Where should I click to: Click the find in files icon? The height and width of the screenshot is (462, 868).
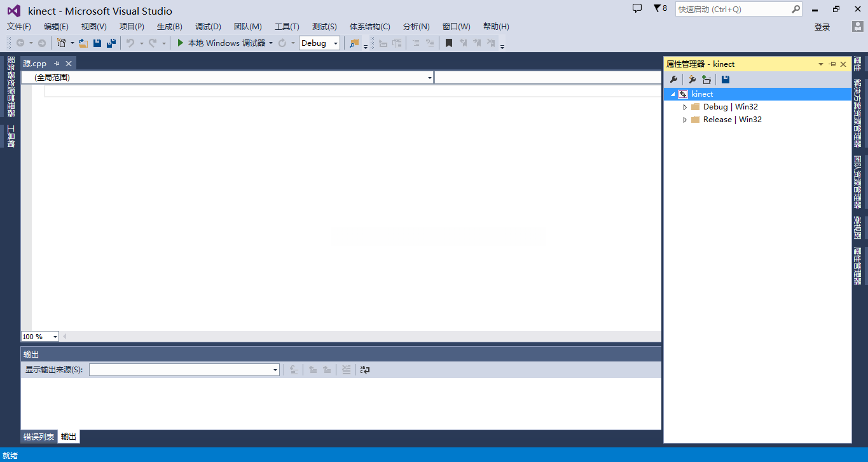354,43
